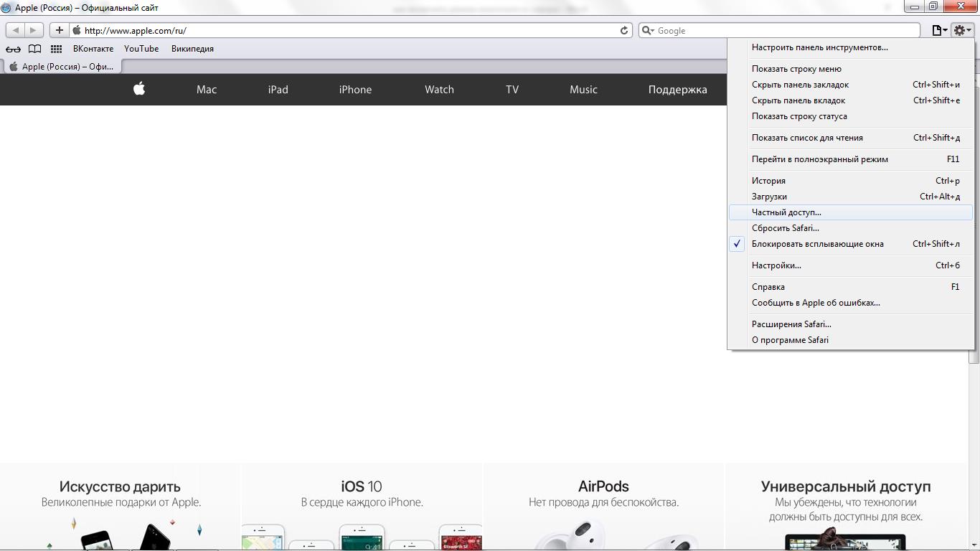
Task: Open the page menu icon next to gear
Action: 939,30
